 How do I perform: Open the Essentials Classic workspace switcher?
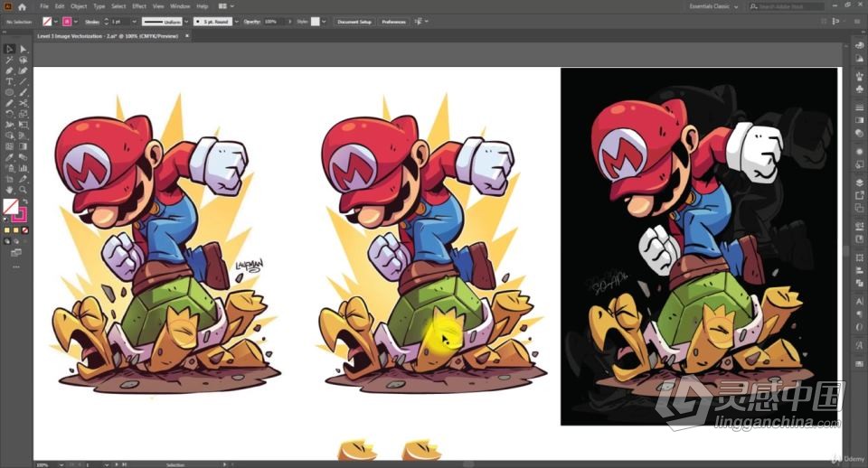point(713,6)
